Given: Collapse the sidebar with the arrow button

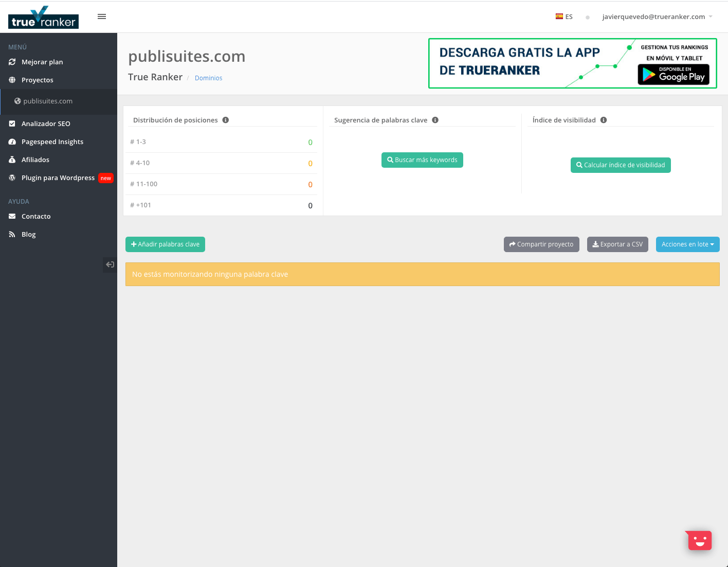Looking at the screenshot, I should click(x=110, y=264).
